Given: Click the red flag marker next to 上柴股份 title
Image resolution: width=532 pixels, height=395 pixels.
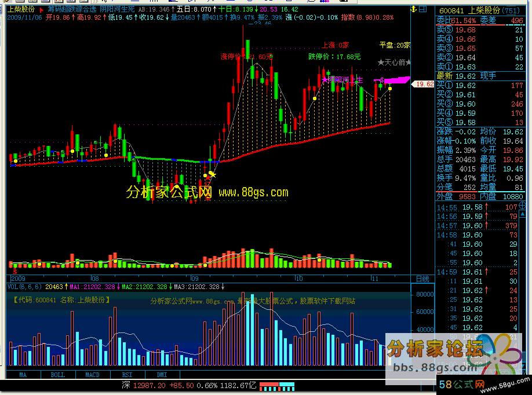Looking at the screenshot, I should coord(41,10).
